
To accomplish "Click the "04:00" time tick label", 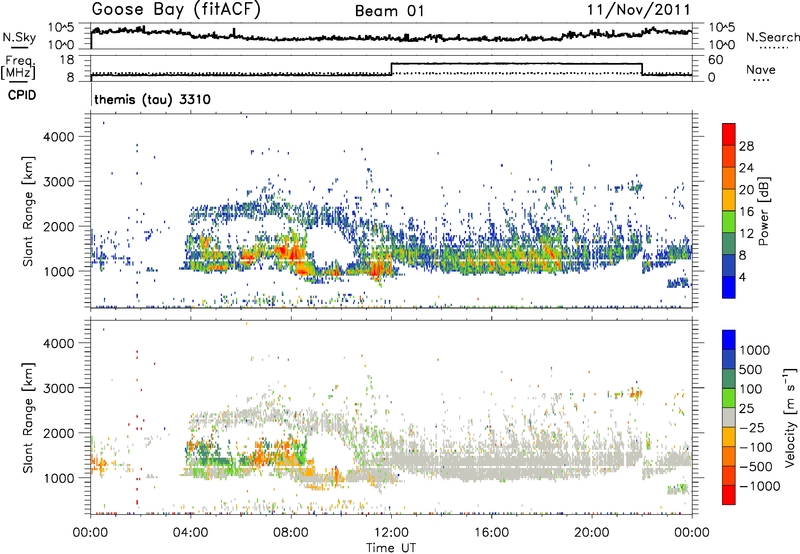I will tap(191, 533).
